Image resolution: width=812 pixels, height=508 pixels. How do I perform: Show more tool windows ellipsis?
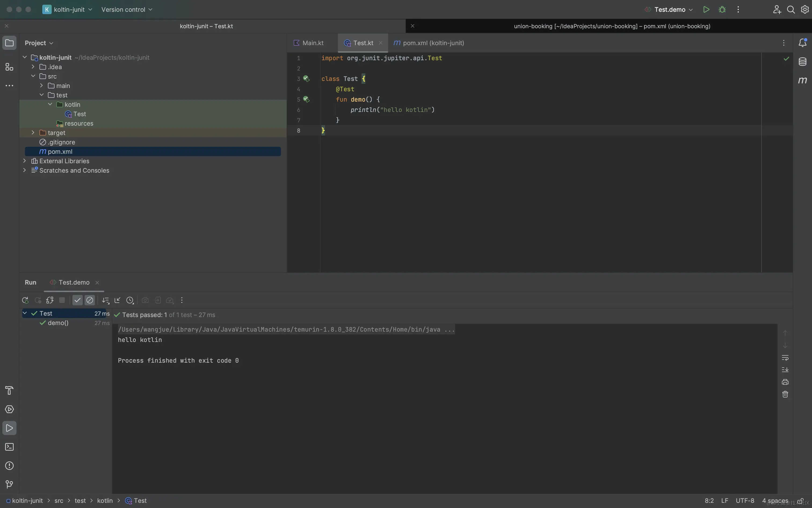click(x=9, y=86)
